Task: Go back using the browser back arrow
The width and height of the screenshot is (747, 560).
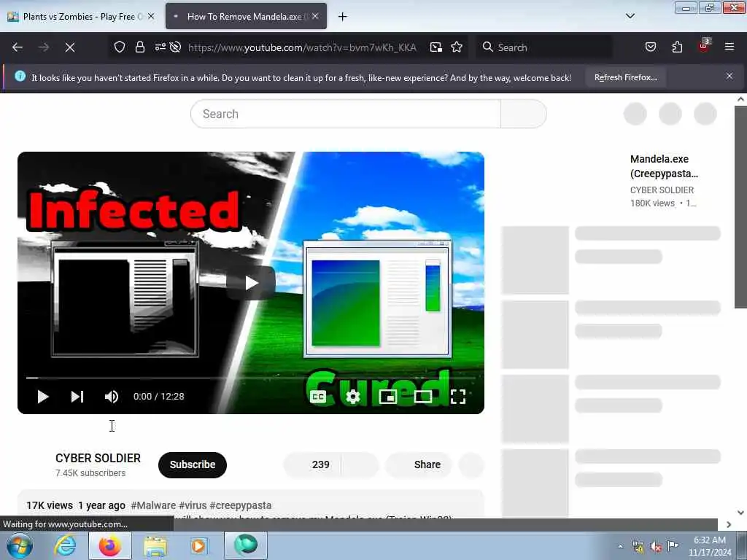Action: tap(18, 47)
